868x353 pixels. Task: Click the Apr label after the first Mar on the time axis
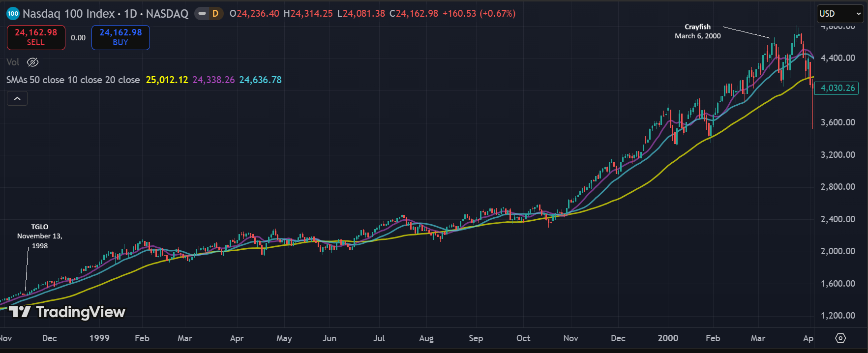237,338
